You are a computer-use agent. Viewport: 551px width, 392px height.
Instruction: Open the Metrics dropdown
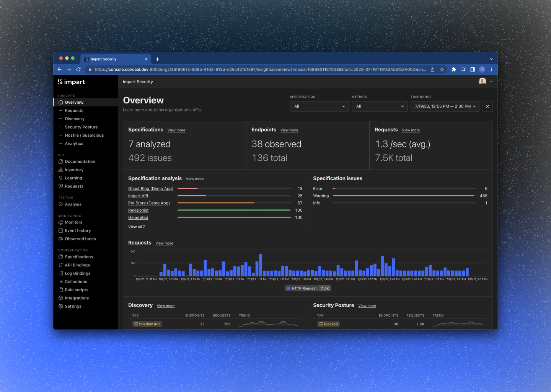point(380,106)
